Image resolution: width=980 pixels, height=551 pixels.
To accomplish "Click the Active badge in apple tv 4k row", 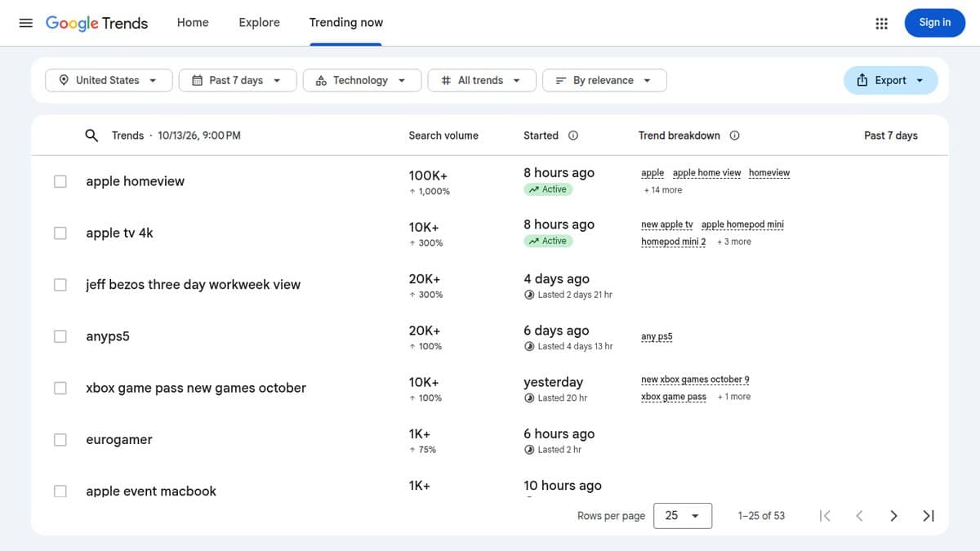I will (548, 241).
